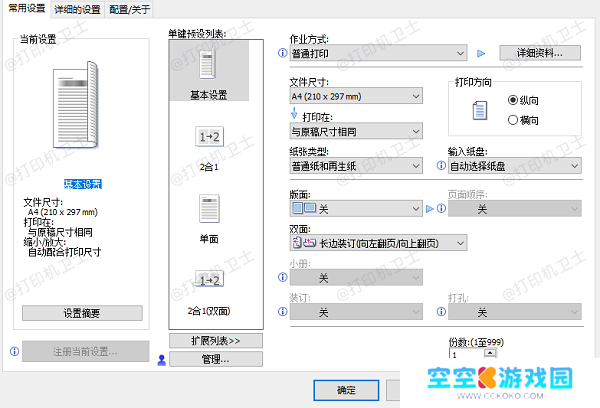Open the 纸张类型 dropdown (普通纸和再生纸)
The width and height of the screenshot is (600, 408).
[x=356, y=166]
